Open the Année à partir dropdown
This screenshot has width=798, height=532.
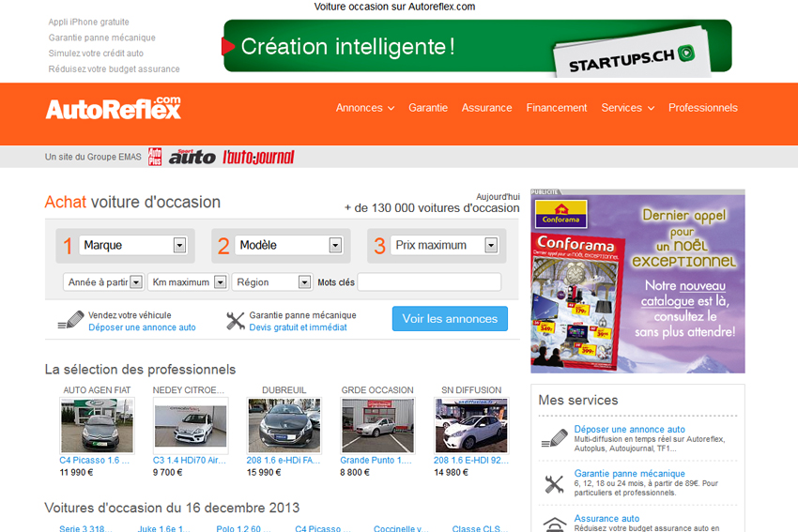(x=103, y=282)
